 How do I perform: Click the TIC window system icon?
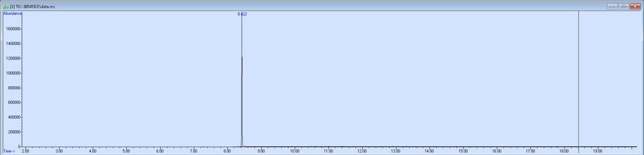pos(6,6)
